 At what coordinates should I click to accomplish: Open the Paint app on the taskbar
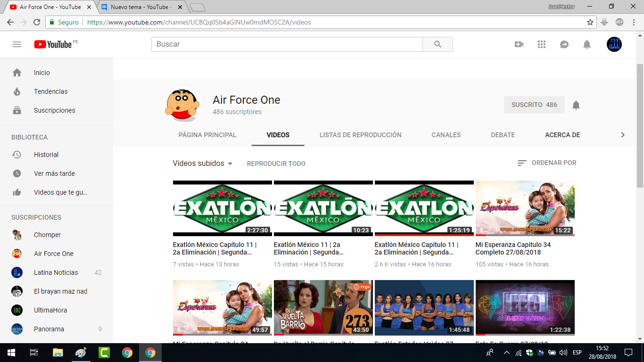click(x=81, y=353)
